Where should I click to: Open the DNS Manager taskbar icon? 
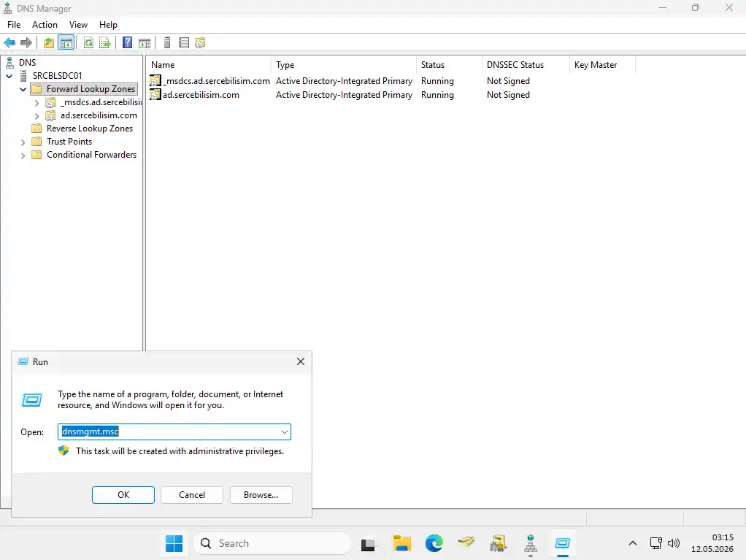(x=531, y=543)
